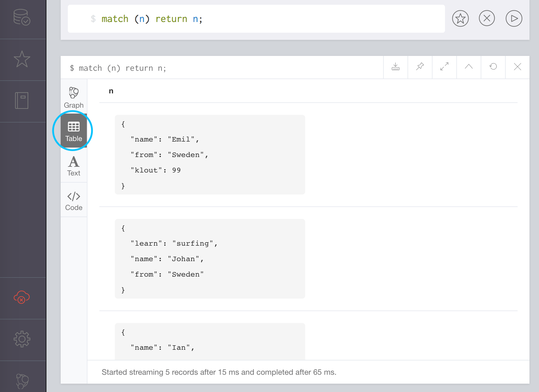
Task: Open the About Neo4j icon
Action: [22, 381]
